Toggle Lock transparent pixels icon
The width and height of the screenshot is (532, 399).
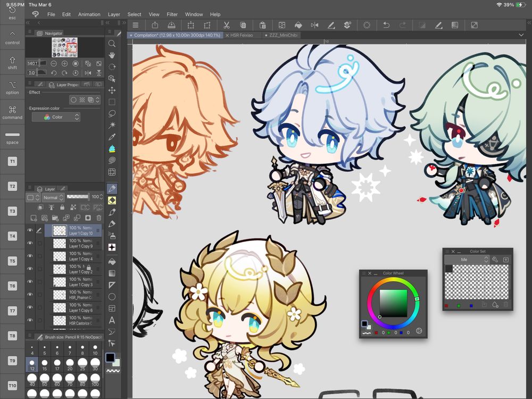click(x=73, y=207)
